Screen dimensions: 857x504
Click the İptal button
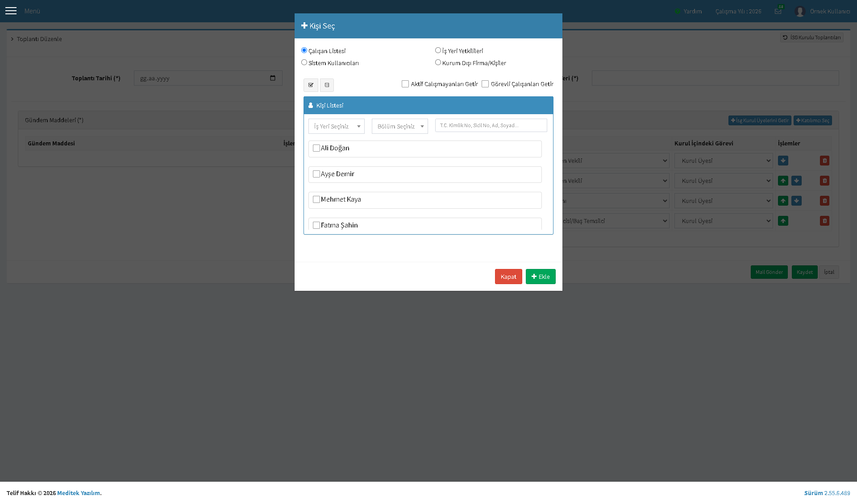point(829,272)
